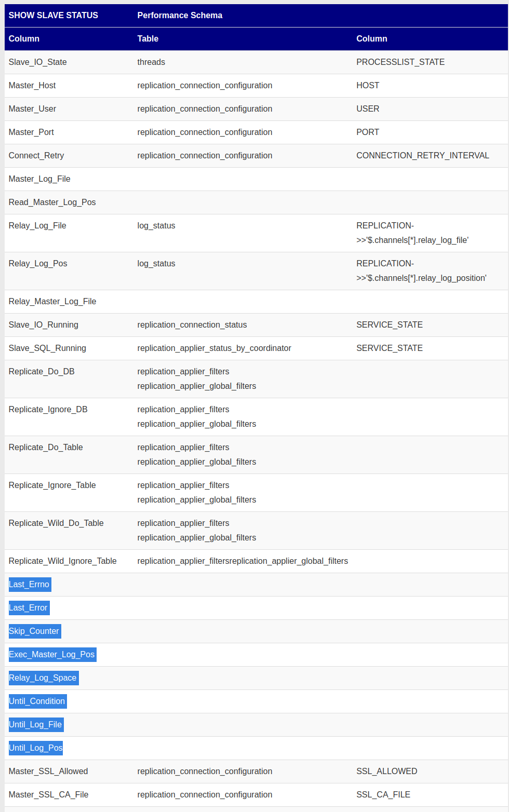
Task: Click the highlighted Last_Errno entry
Action: click(29, 585)
